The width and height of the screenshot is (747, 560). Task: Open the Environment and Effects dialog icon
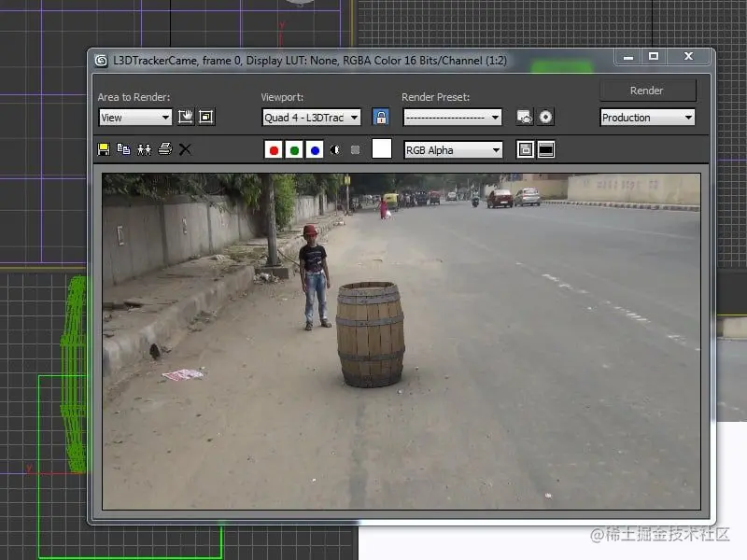(544, 117)
